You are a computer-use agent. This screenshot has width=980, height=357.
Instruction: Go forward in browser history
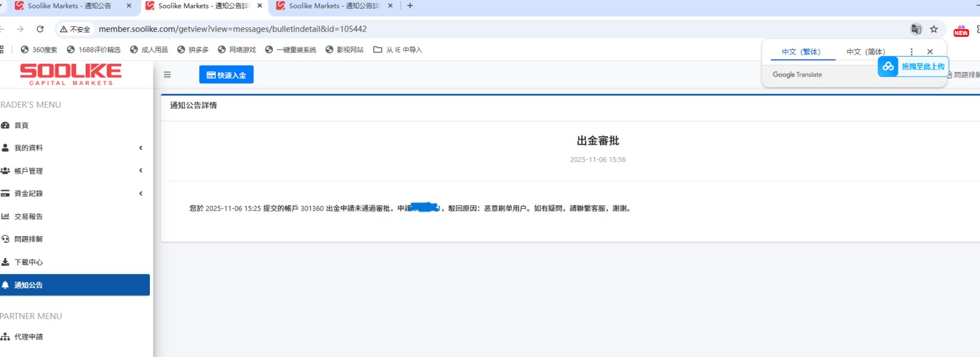(20, 29)
